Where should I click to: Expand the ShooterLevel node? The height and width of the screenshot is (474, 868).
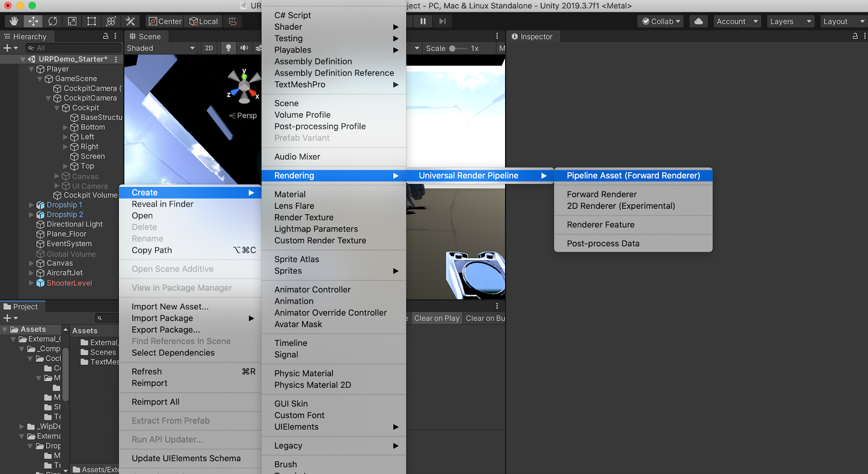31,283
